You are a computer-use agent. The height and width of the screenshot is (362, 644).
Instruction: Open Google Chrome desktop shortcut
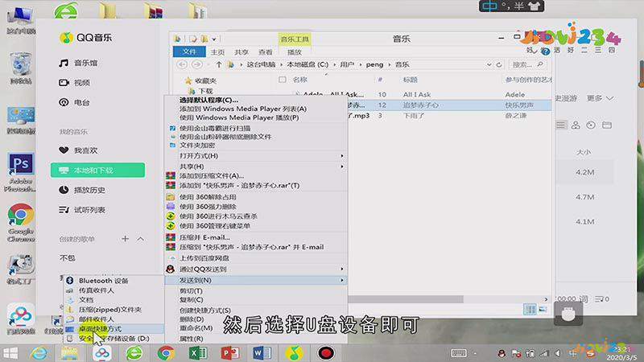(x=21, y=223)
